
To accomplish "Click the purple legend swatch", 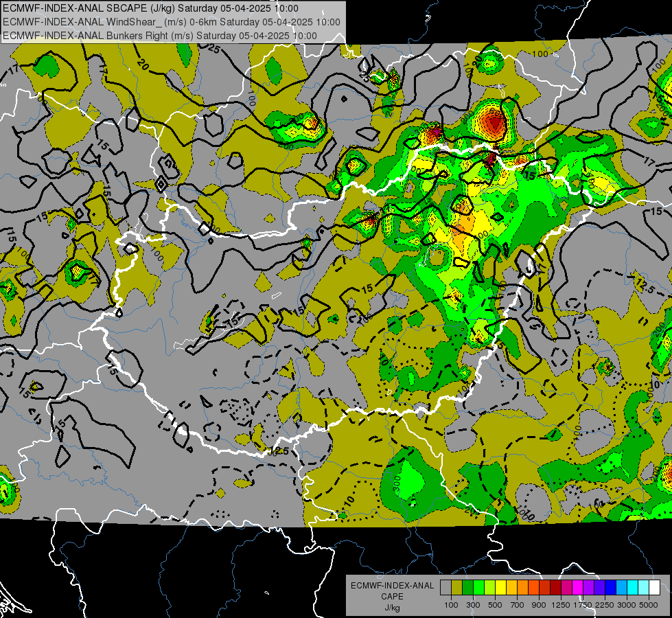I will pyautogui.click(x=589, y=588).
